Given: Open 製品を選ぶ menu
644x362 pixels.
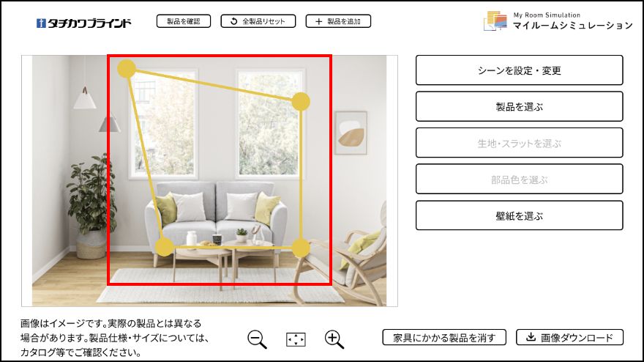Looking at the screenshot, I should point(519,106).
